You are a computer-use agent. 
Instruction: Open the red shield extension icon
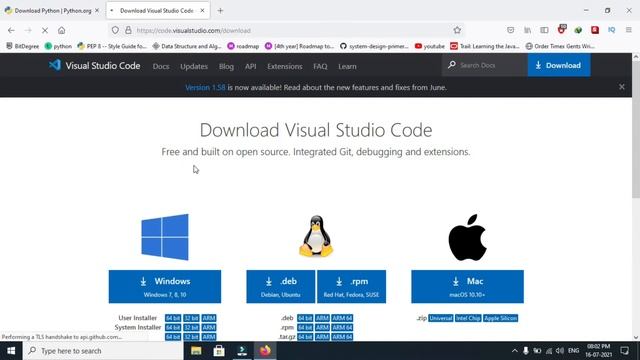coord(562,29)
